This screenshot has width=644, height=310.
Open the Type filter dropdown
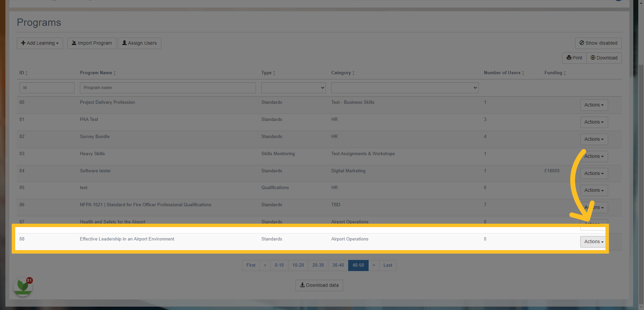[x=293, y=88]
